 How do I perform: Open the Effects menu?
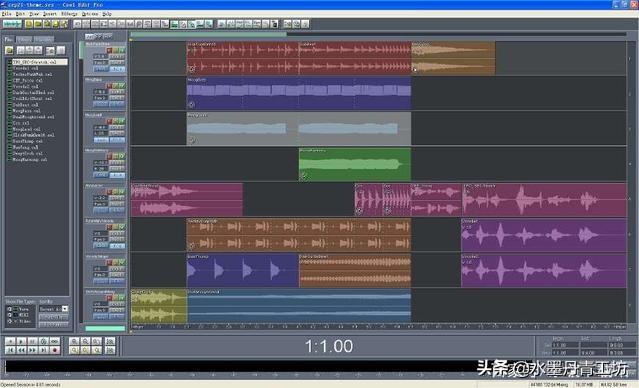point(69,14)
